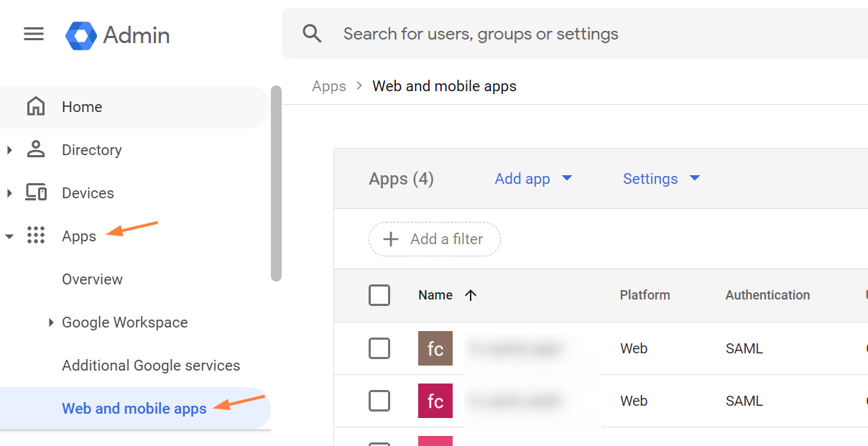
Task: Check the second app row checkbox
Action: 379,401
